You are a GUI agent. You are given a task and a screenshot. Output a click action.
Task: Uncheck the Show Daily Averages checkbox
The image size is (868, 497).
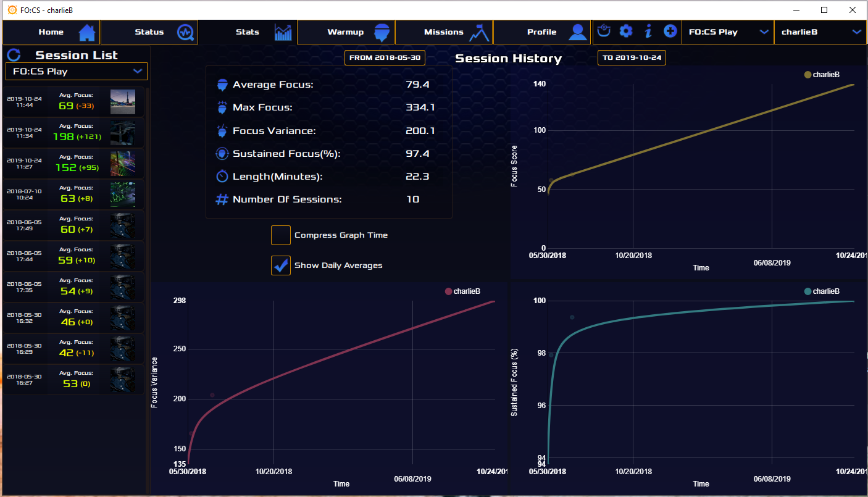point(281,265)
